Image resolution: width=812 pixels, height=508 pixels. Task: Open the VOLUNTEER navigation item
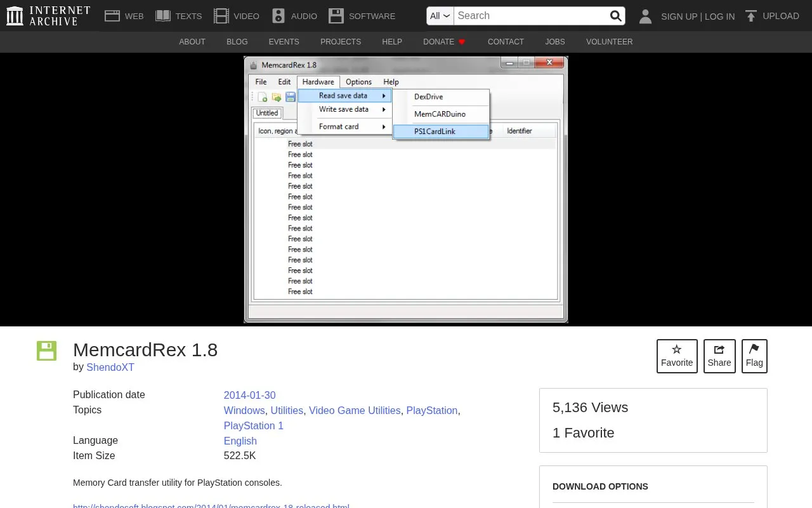[609, 42]
